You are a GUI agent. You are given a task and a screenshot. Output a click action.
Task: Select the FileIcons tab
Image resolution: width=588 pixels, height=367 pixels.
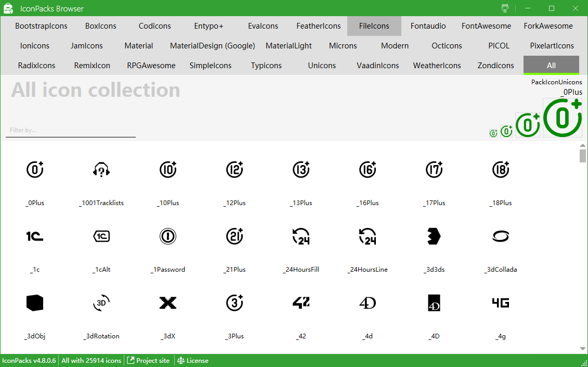[x=374, y=26]
